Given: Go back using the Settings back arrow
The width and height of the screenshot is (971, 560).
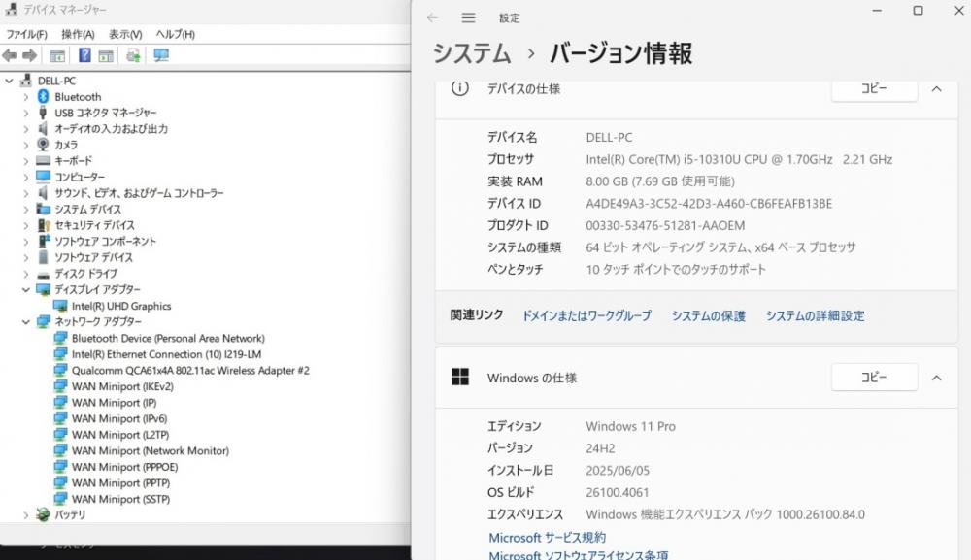Looking at the screenshot, I should (432, 17).
